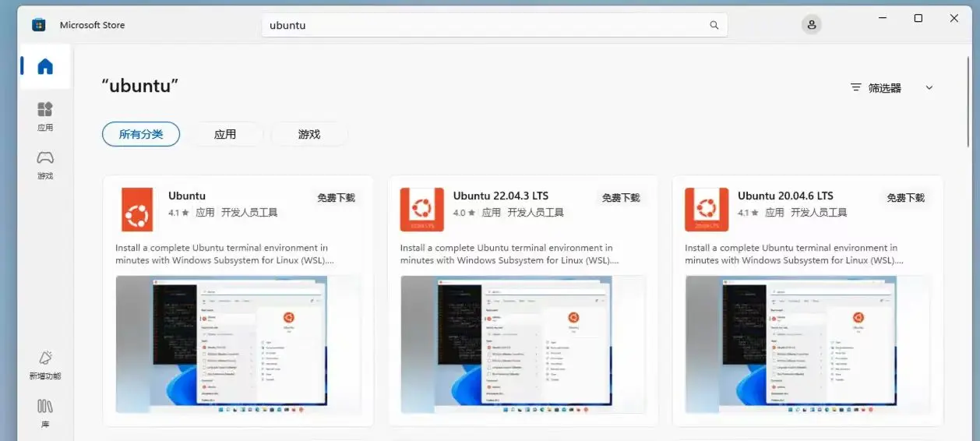Viewport: 980px width, 441px height.
Task: Expand the 筛选器 chevron arrow
Action: [929, 88]
